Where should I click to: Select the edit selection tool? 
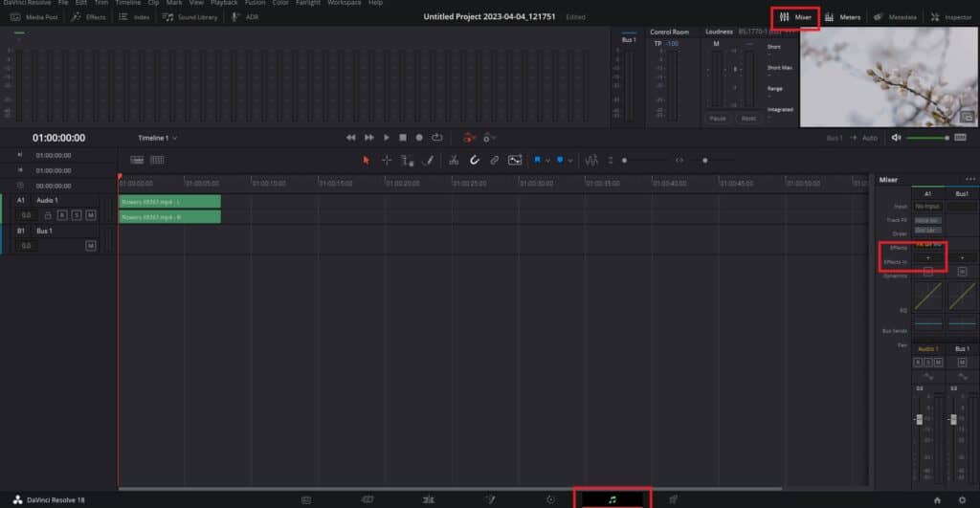click(408, 161)
